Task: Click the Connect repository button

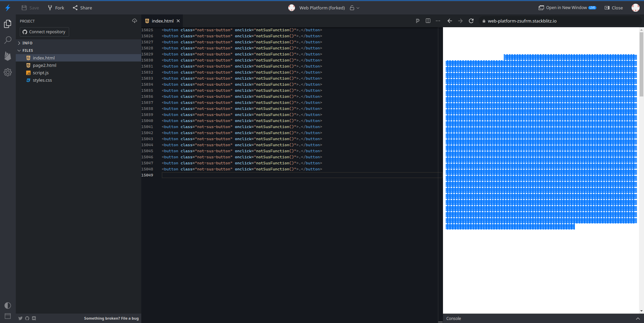Action: coord(44,32)
